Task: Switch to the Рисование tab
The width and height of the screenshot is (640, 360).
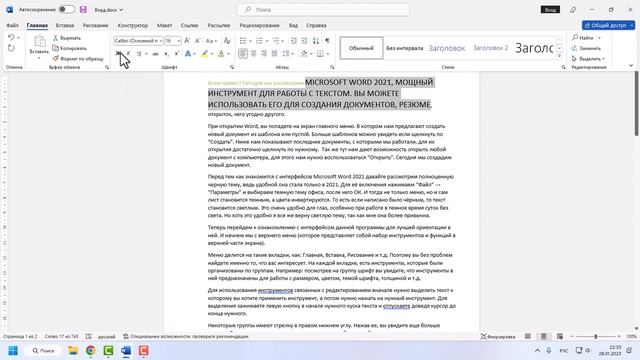Action: coord(96,25)
